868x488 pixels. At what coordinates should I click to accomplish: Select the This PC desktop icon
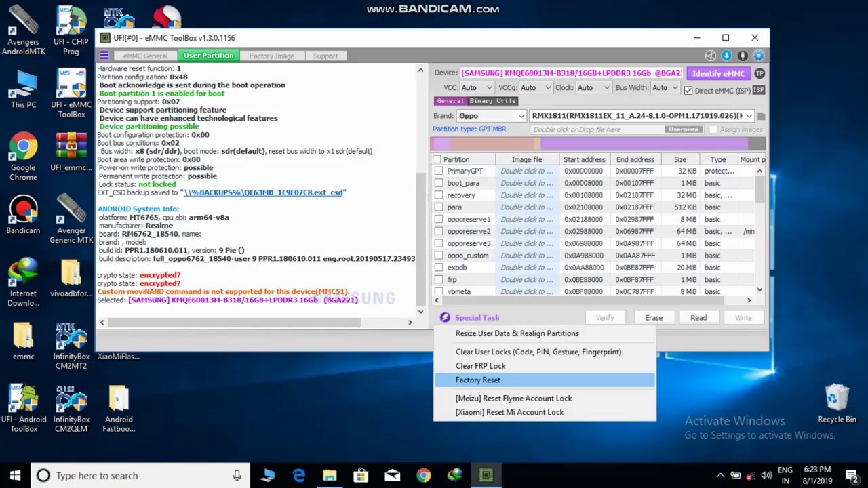(23, 89)
